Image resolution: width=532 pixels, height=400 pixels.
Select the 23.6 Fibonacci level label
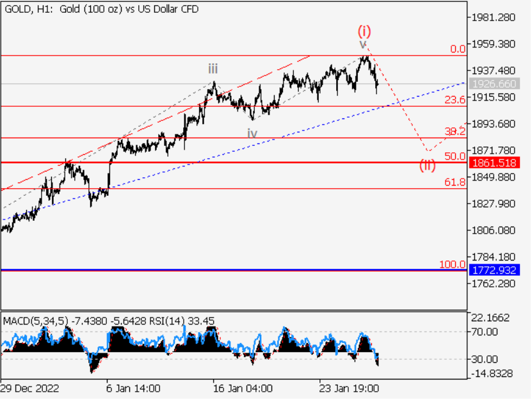point(455,100)
